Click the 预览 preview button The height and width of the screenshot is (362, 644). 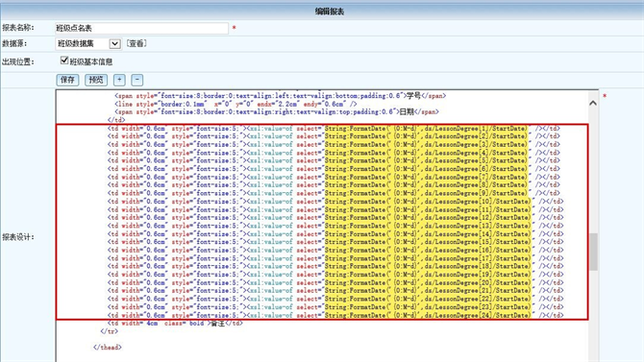coord(96,80)
